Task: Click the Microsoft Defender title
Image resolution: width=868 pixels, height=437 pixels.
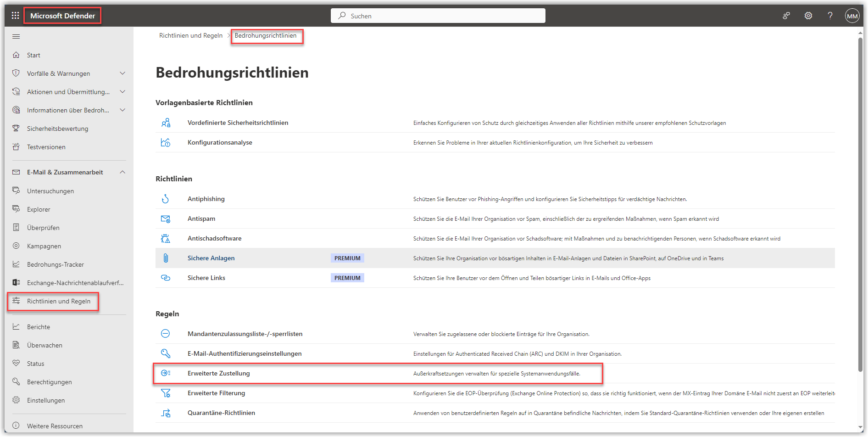Action: [x=63, y=16]
